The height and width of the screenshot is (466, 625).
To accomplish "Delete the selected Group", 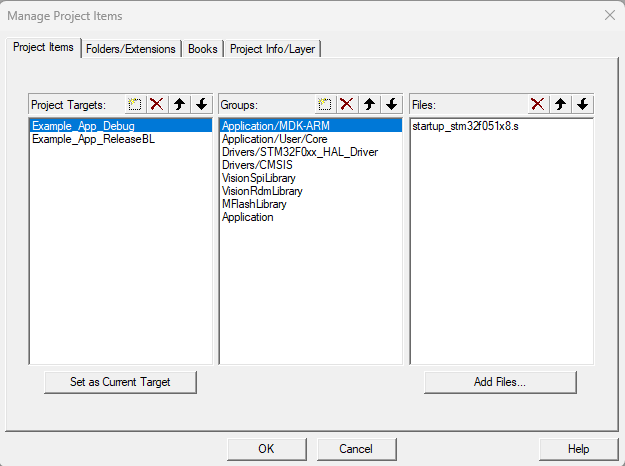I will click(x=346, y=104).
